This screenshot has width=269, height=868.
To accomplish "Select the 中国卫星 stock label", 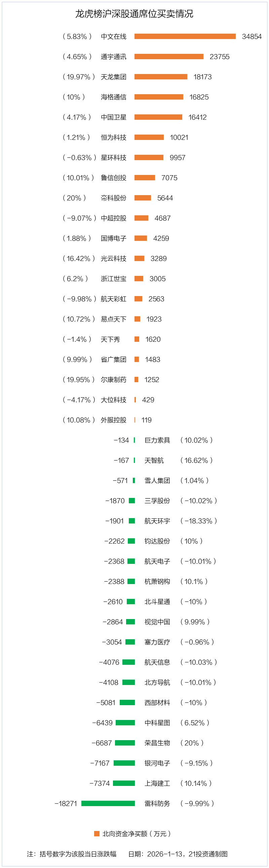I will tap(113, 117).
